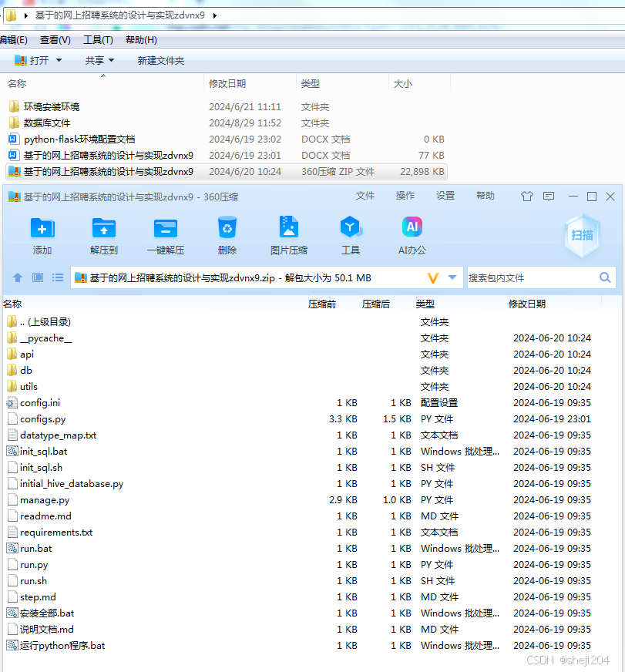Click the search magnifier icon
The width and height of the screenshot is (625, 672).
click(605, 277)
